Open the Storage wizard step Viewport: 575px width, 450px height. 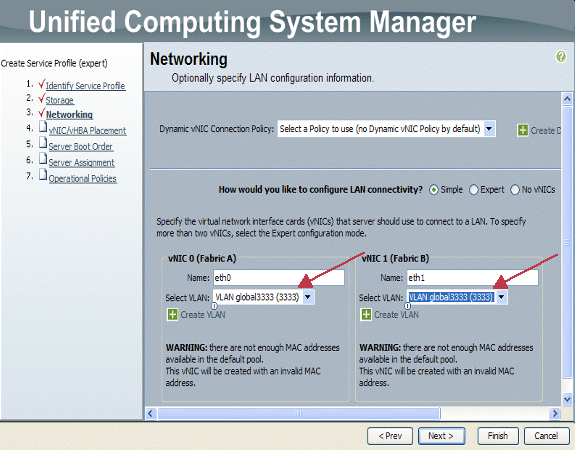click(x=59, y=100)
